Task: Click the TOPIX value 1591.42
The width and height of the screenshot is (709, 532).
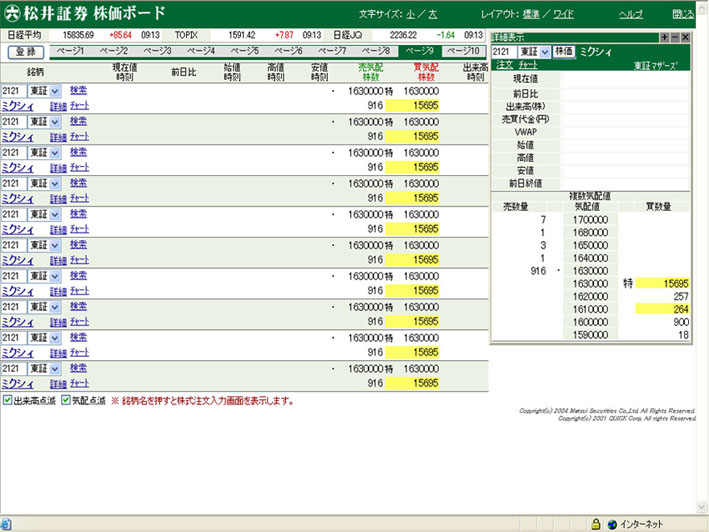Action: pos(241,35)
